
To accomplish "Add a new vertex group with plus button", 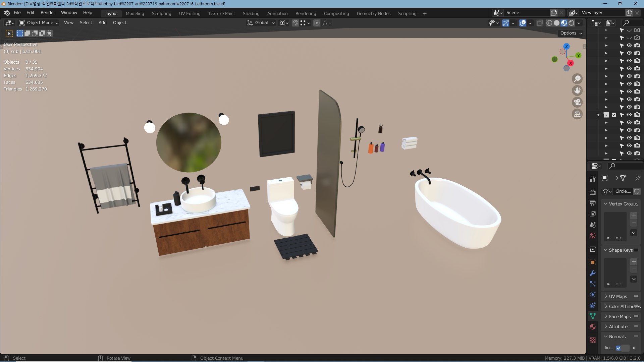I will pyautogui.click(x=634, y=215).
